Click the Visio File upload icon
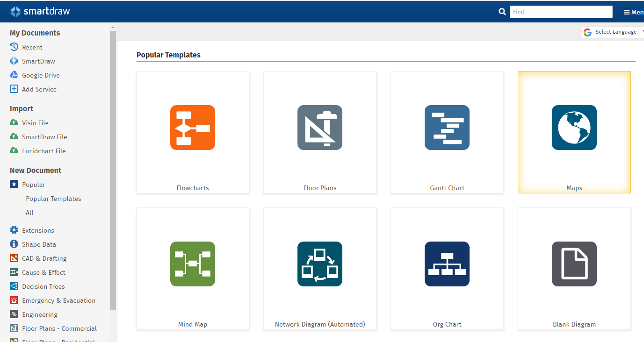The width and height of the screenshot is (644, 342). (x=14, y=122)
